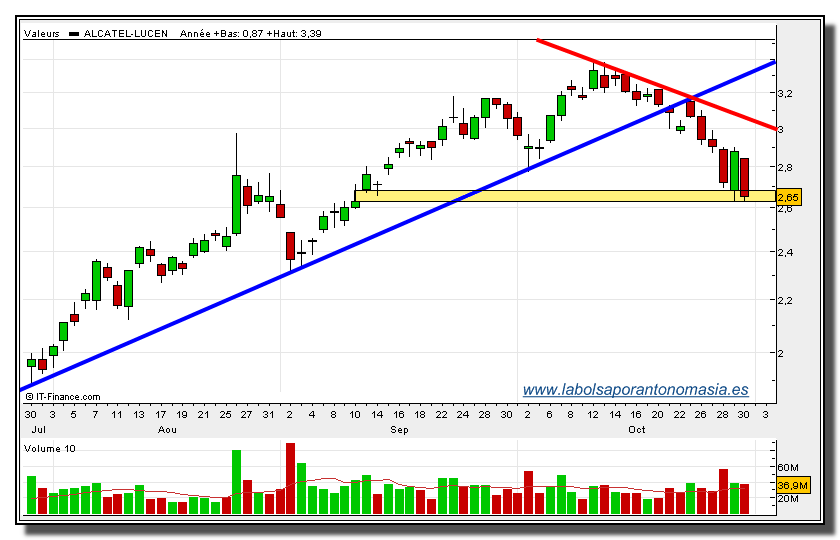Select the yellow horizontal support zone rectangle
Image resolution: width=840 pixels, height=540 pixels.
(x=565, y=196)
